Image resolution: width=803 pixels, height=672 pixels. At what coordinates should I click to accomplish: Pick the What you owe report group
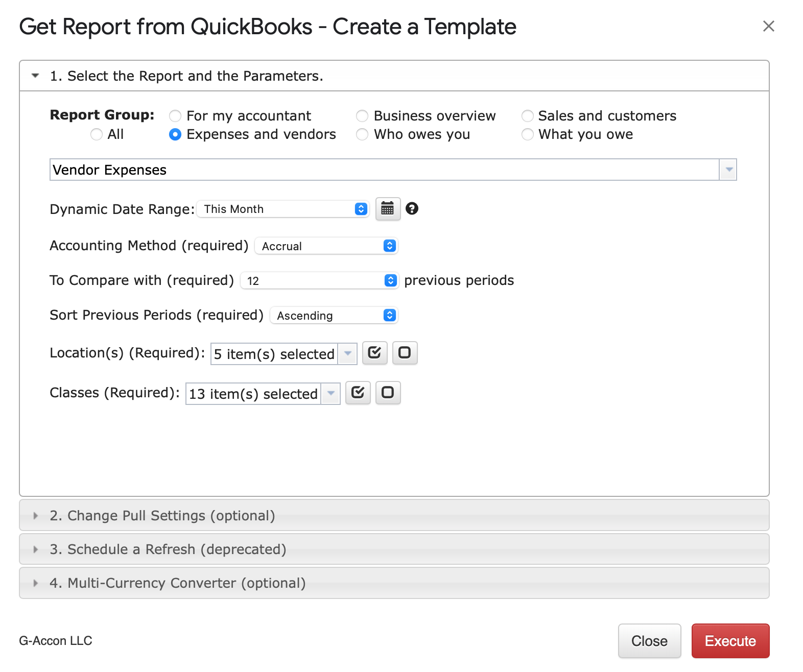tap(527, 134)
